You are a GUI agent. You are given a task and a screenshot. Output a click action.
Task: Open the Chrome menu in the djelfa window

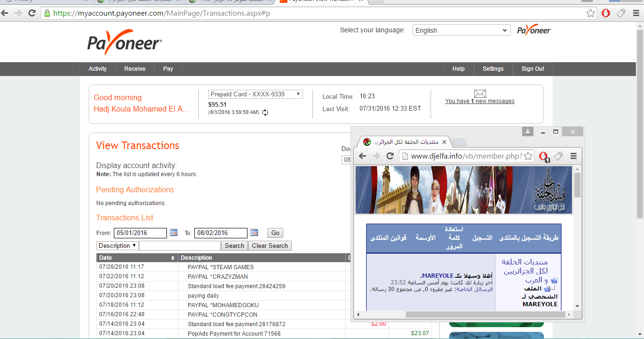[573, 156]
